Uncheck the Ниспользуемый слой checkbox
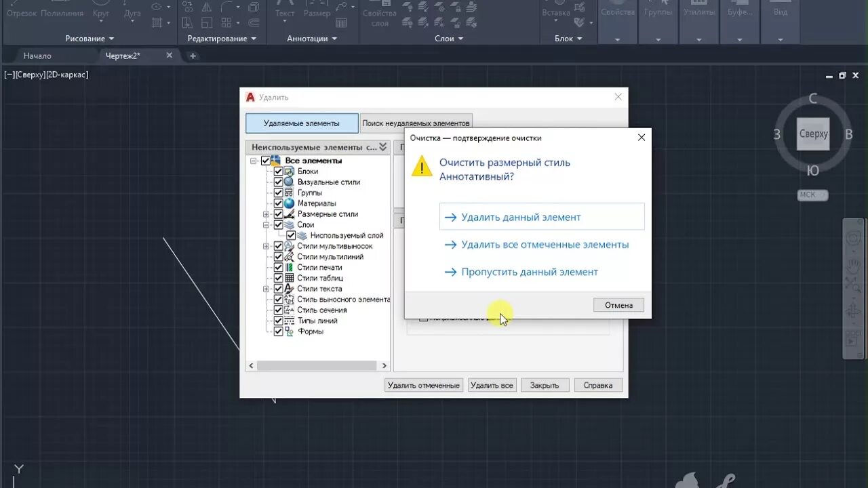Screen dimensions: 868x488 [x=291, y=235]
